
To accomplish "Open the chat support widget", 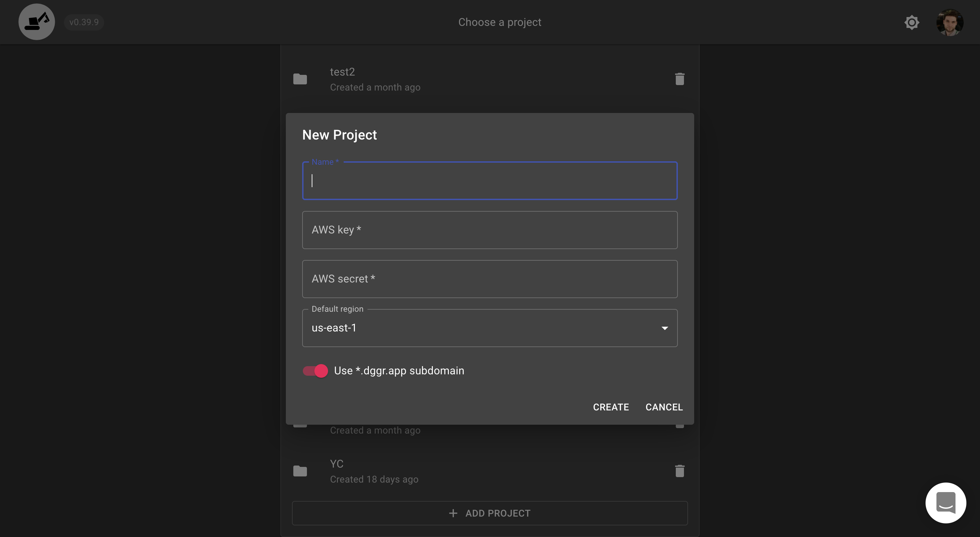I will 945,503.
